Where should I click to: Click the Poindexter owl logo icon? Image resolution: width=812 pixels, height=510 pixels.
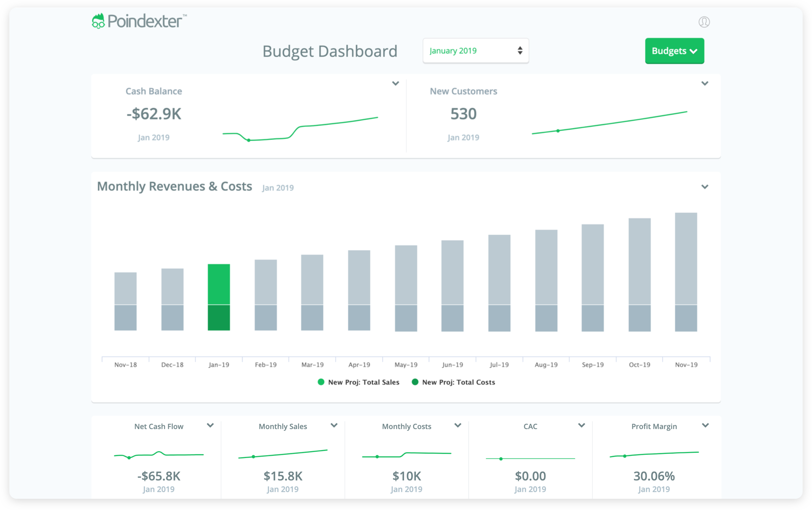pyautogui.click(x=99, y=21)
